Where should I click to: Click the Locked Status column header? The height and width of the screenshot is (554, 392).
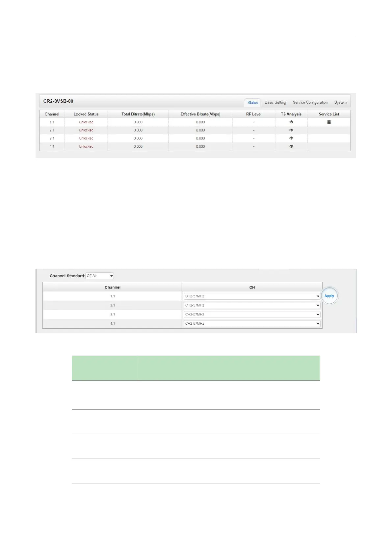coord(86,114)
